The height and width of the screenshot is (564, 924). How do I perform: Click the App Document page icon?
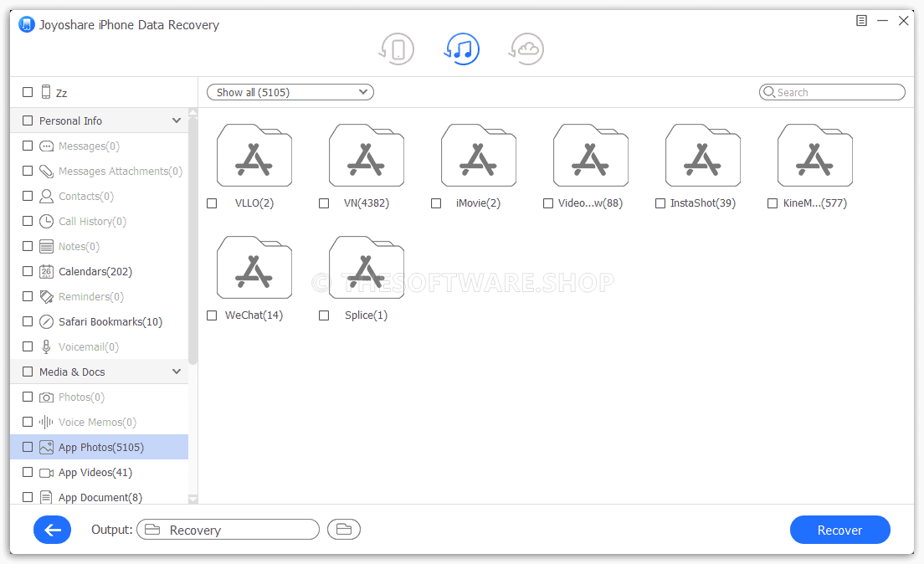pos(46,497)
